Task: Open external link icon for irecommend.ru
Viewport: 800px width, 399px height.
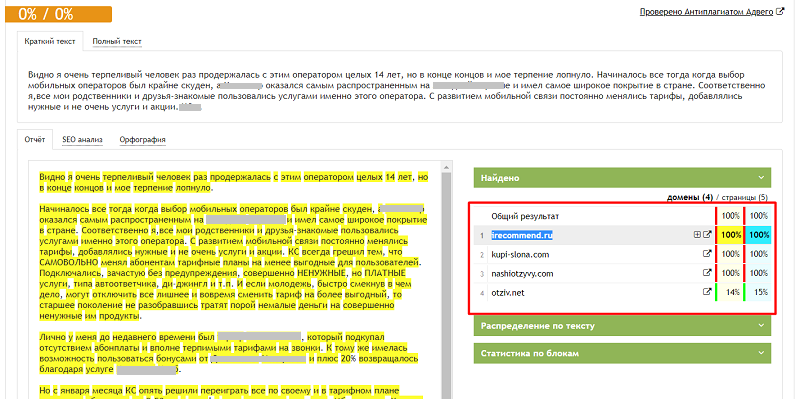Action: point(707,235)
